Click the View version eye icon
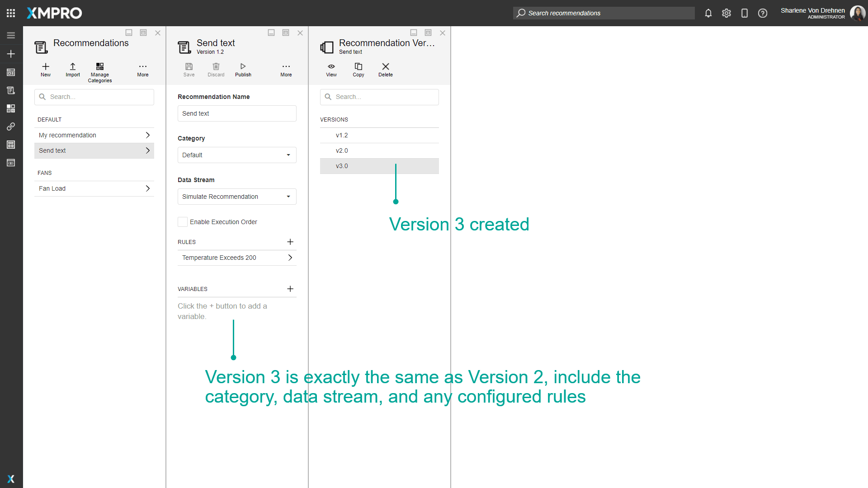The image size is (868, 488). [331, 67]
